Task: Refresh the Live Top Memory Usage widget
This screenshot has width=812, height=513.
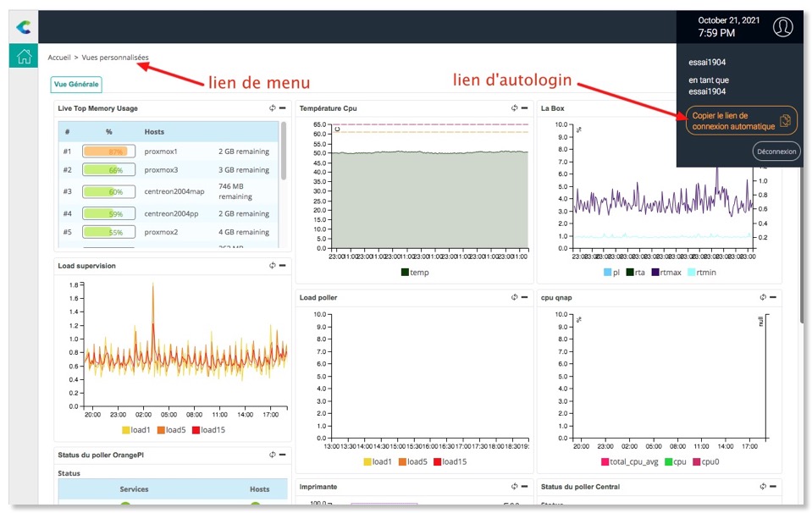Action: click(273, 108)
